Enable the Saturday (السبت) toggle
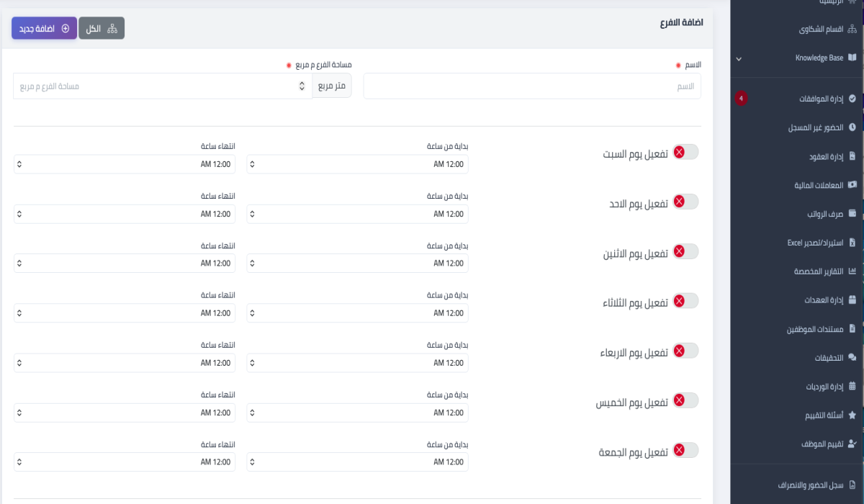The height and width of the screenshot is (504, 864). tap(685, 152)
